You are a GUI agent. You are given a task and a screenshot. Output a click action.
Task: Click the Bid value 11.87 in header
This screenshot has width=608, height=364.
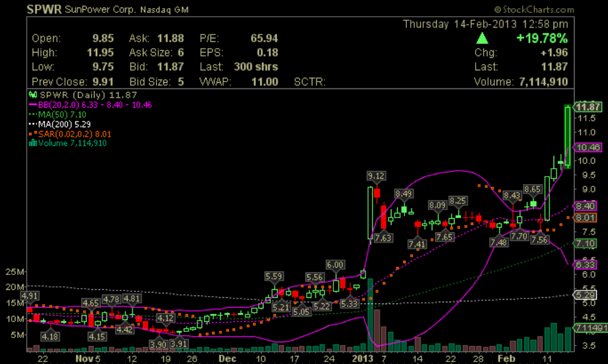[x=170, y=66]
